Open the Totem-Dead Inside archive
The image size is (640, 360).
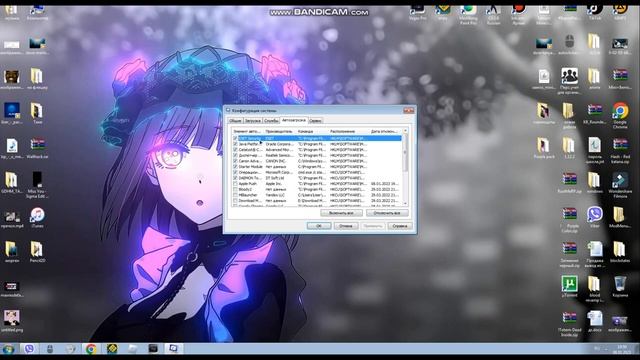pyautogui.click(x=569, y=324)
